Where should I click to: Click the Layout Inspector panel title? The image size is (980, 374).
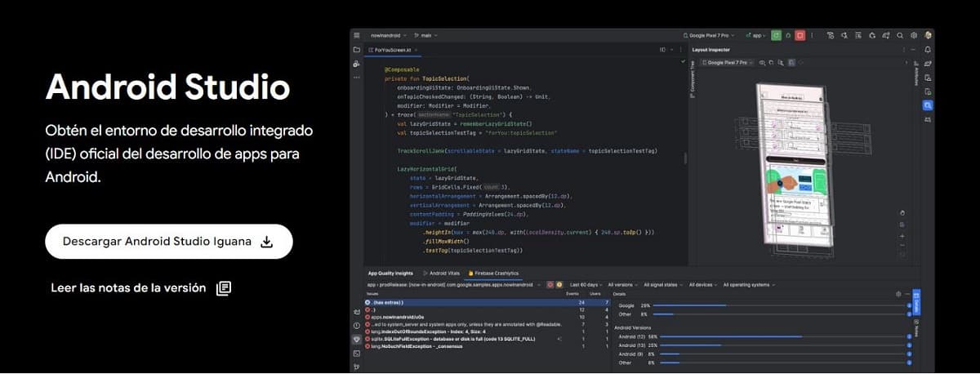pos(710,50)
